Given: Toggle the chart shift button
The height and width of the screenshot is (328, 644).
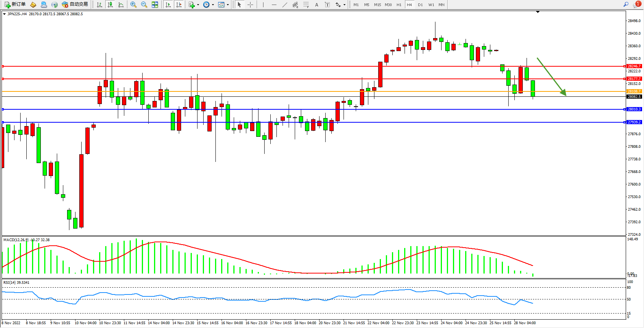Looking at the screenshot, I should pyautogui.click(x=179, y=5).
